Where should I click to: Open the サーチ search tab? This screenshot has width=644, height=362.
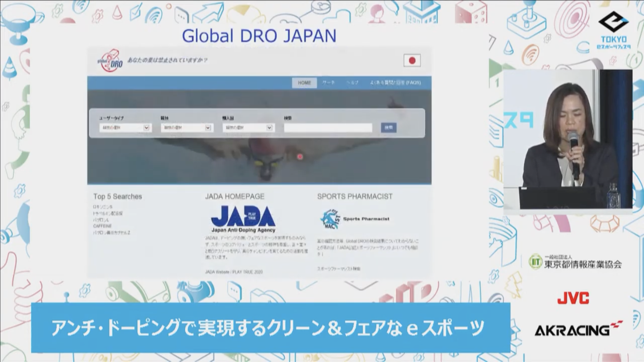[329, 83]
